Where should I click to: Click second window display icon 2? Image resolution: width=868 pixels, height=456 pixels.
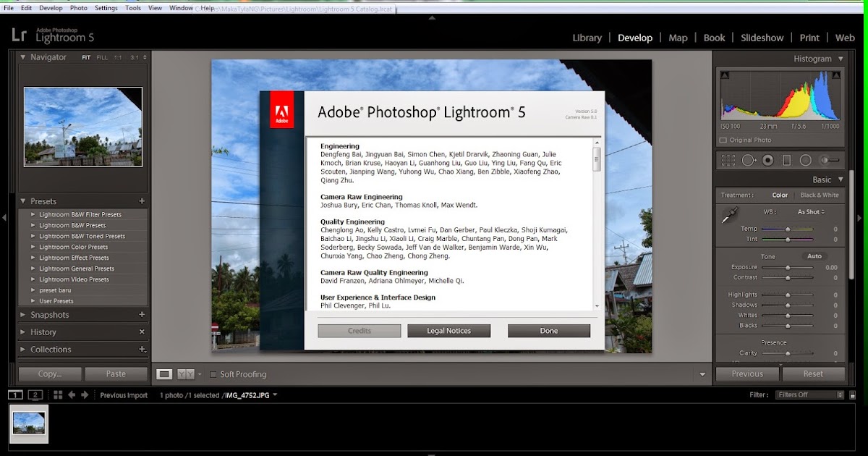click(35, 394)
